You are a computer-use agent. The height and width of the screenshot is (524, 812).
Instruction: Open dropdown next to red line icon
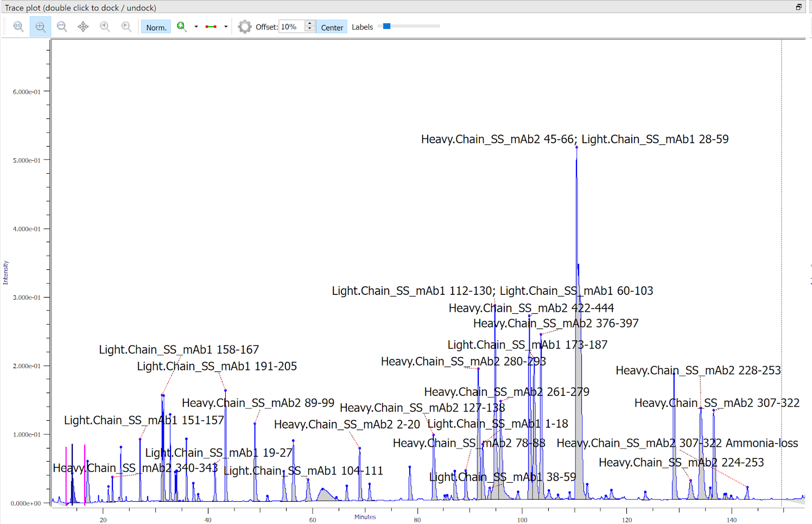pos(226,27)
